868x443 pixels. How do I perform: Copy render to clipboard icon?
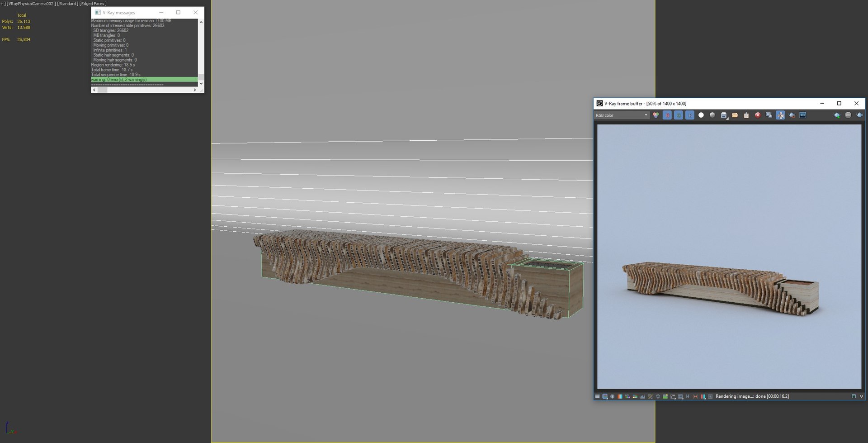746,115
